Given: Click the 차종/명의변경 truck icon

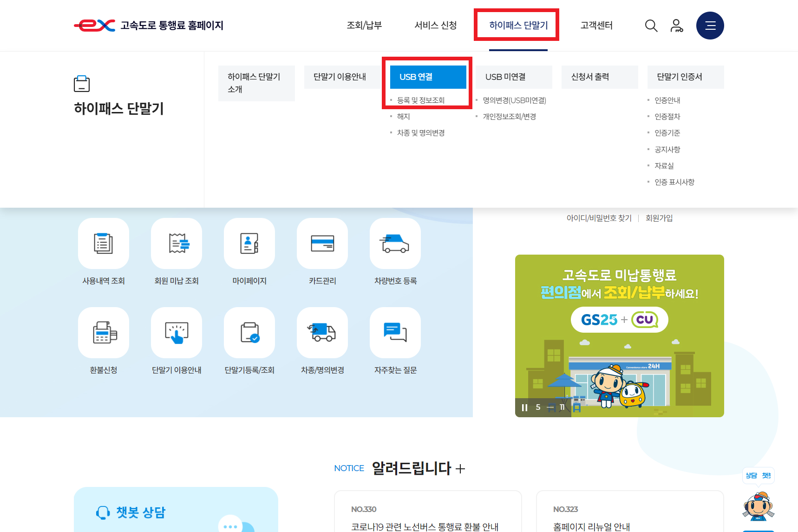Looking at the screenshot, I should tap(322, 333).
